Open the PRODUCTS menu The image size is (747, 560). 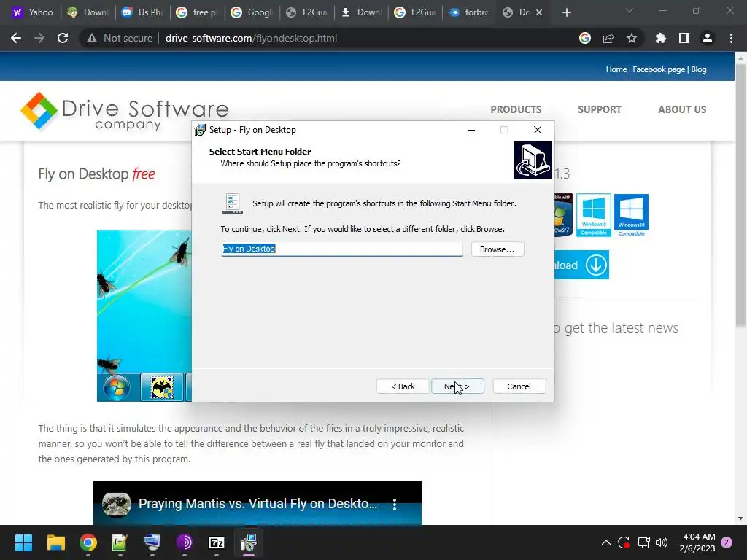[x=516, y=109]
